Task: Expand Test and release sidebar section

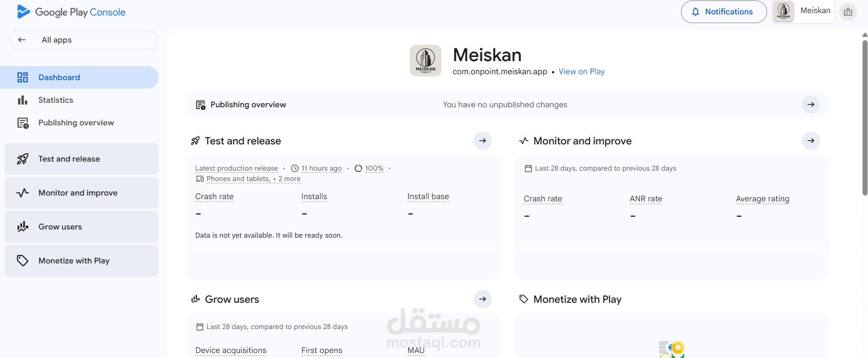Action: click(x=82, y=159)
